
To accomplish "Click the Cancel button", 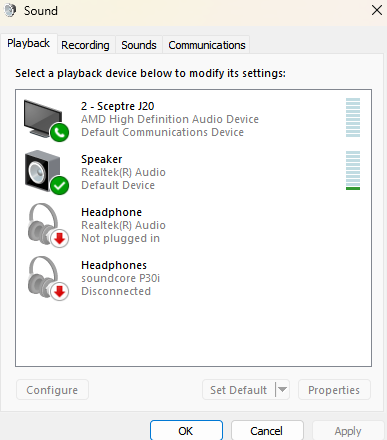I will (x=267, y=430).
